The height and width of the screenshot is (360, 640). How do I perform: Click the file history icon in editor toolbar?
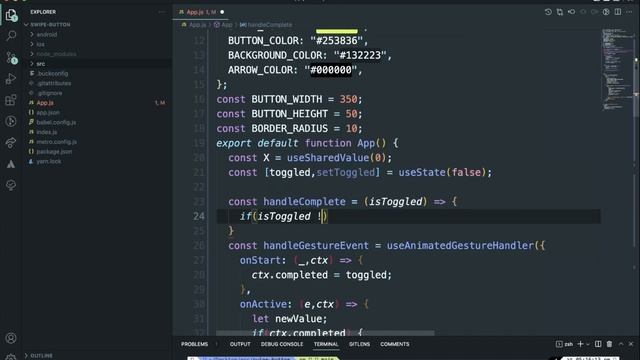548,12
